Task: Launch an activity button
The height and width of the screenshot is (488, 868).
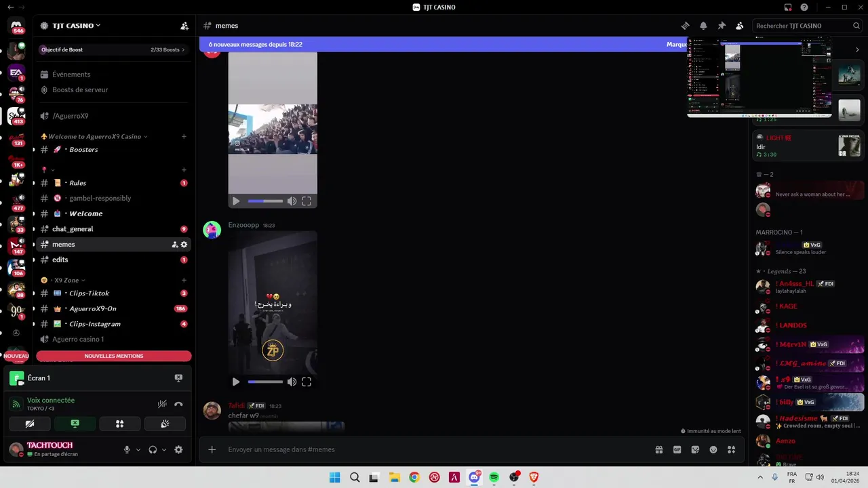Action: point(119,424)
